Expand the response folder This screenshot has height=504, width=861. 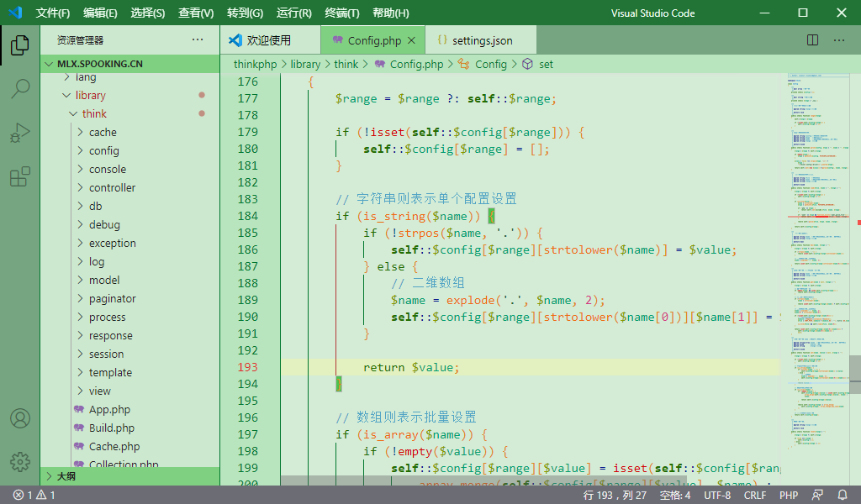tap(130, 336)
